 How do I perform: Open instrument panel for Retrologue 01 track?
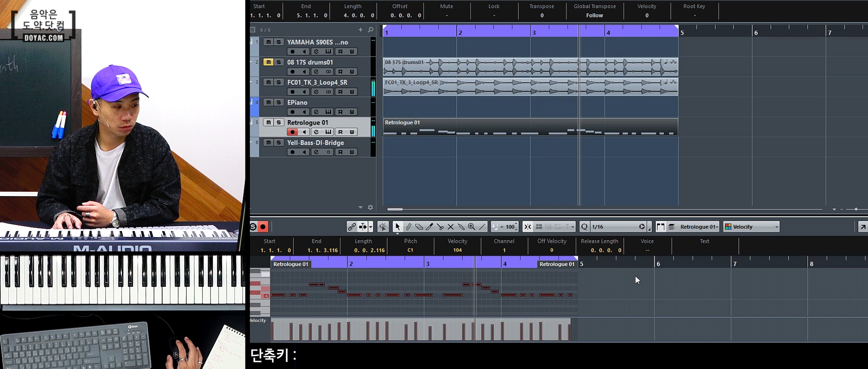click(x=328, y=132)
